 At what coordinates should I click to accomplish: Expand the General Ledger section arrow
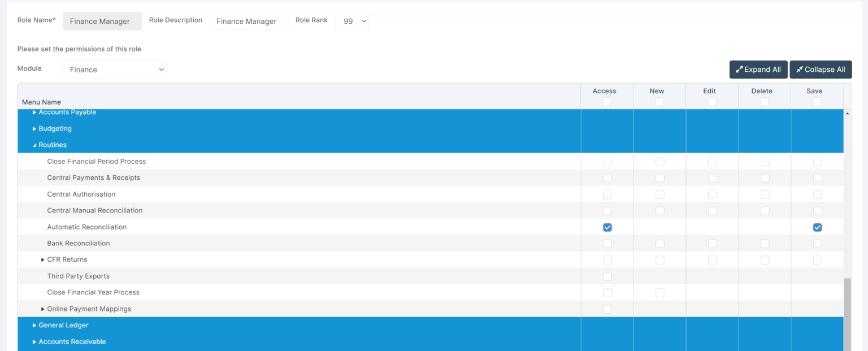coord(34,326)
